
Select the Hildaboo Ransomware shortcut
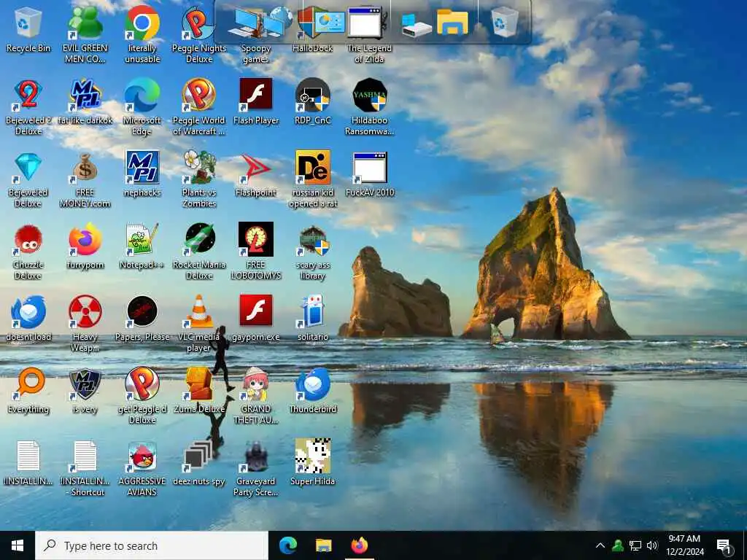pyautogui.click(x=370, y=106)
